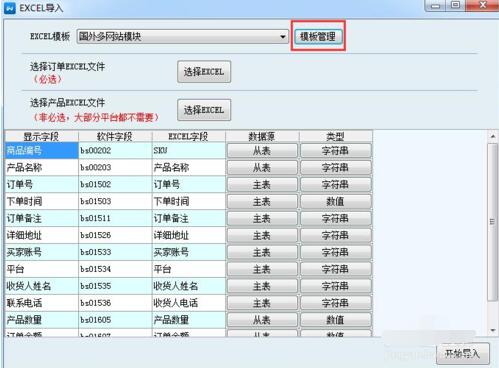Select the 产品数量 display field cell
The image size is (499, 368).
41,320
